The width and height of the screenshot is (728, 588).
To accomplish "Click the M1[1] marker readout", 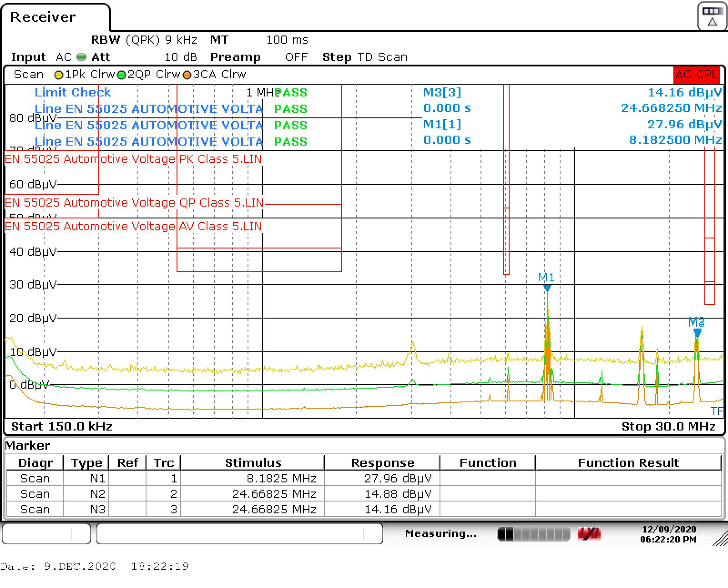I will tap(442, 124).
